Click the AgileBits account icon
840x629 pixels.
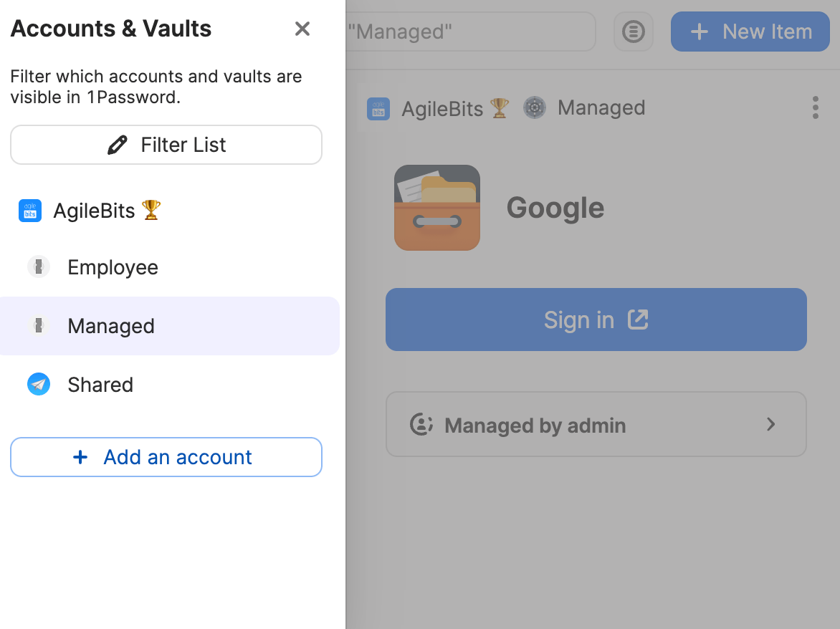coord(30,211)
